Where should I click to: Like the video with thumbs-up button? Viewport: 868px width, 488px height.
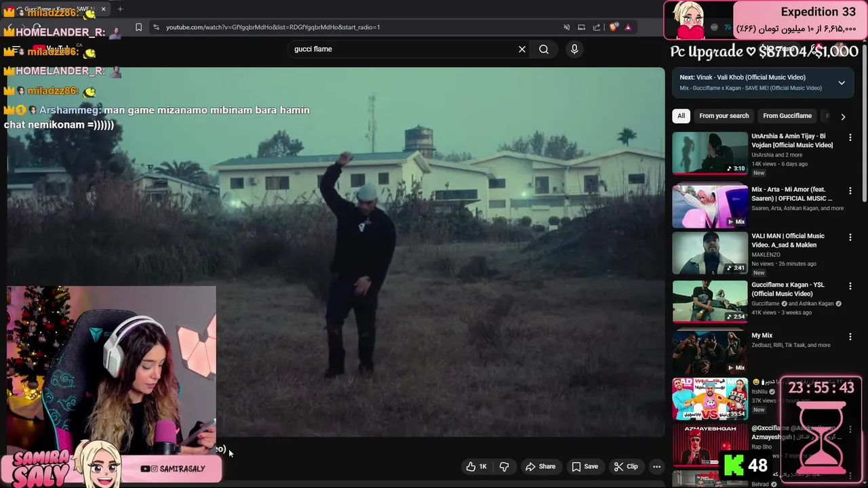tap(477, 466)
